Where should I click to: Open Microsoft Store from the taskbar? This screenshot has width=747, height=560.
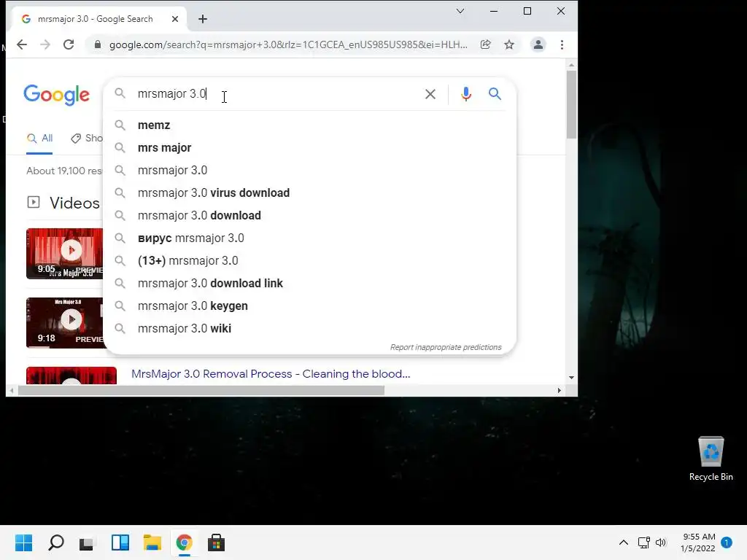[x=216, y=542]
